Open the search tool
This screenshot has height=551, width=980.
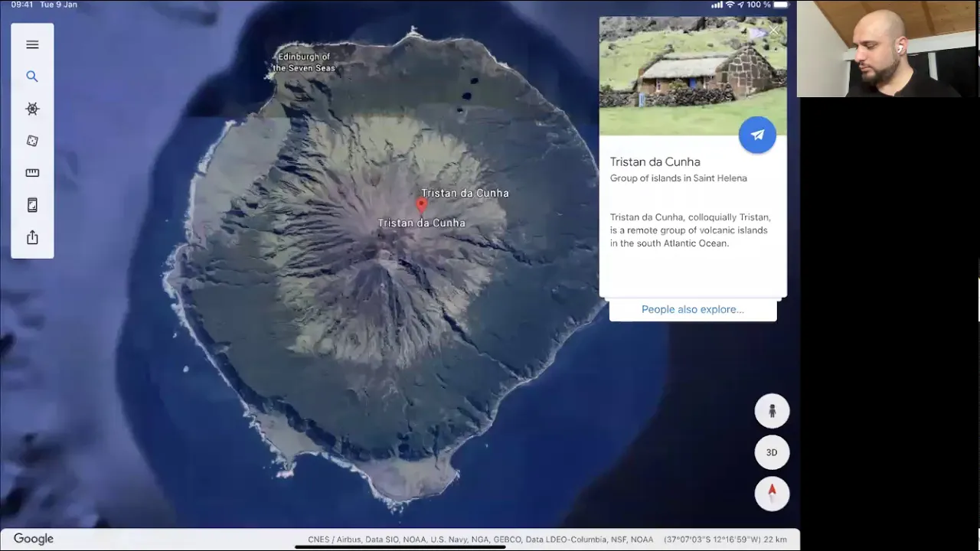32,77
